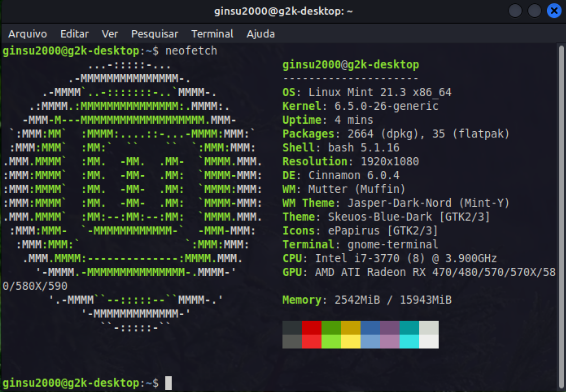
Task: Click the light purple color block
Action: point(390,341)
